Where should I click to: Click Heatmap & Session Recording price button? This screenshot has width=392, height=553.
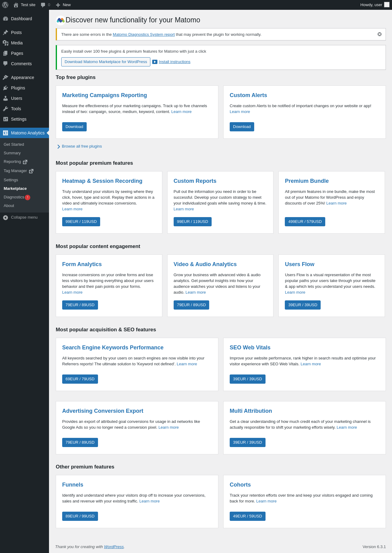[x=81, y=222]
